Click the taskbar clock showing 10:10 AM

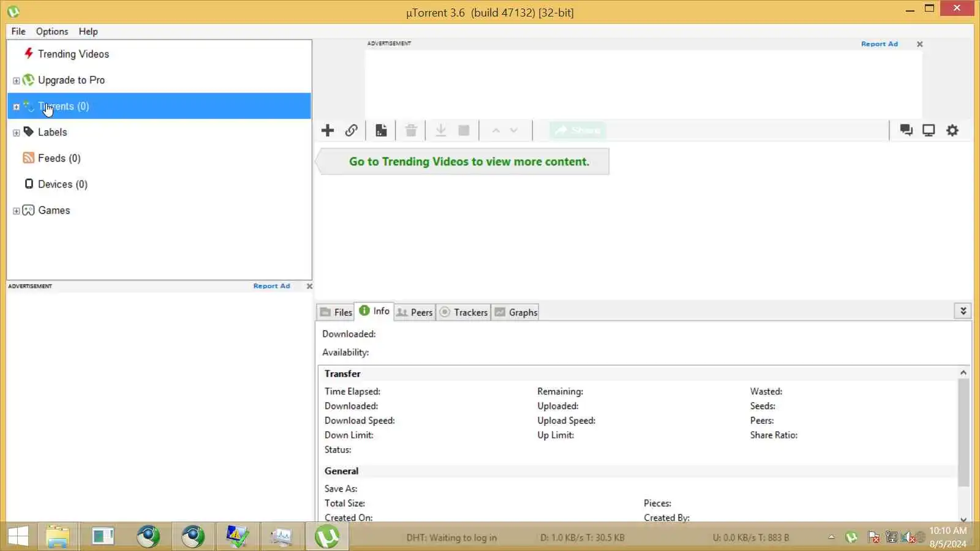point(948,537)
